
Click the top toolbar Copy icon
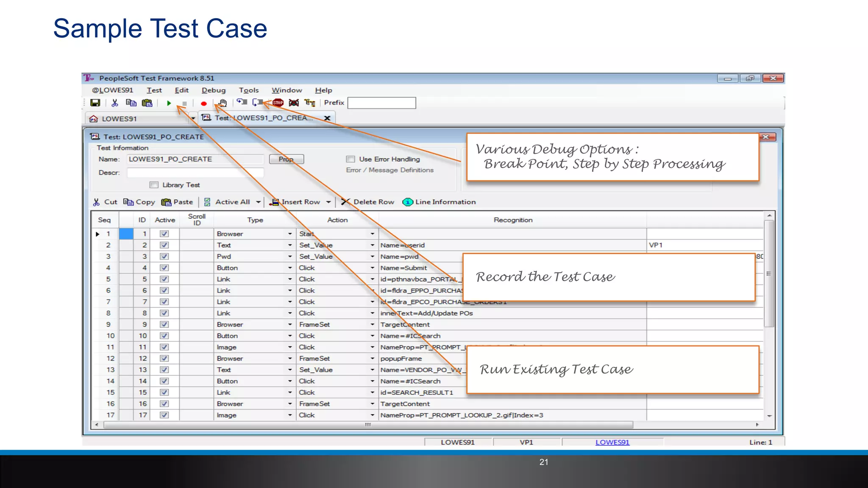[131, 103]
